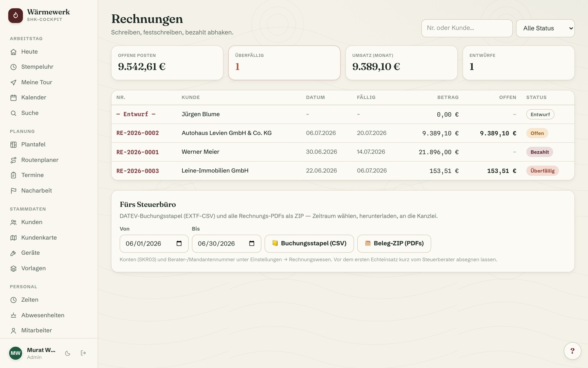Go to Routenplaner menu item
Viewport: 588px width, 368px height.
pos(49,160)
